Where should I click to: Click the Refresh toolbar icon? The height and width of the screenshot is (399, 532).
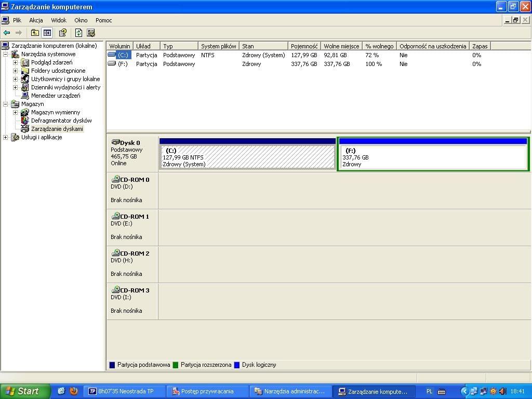(x=78, y=33)
